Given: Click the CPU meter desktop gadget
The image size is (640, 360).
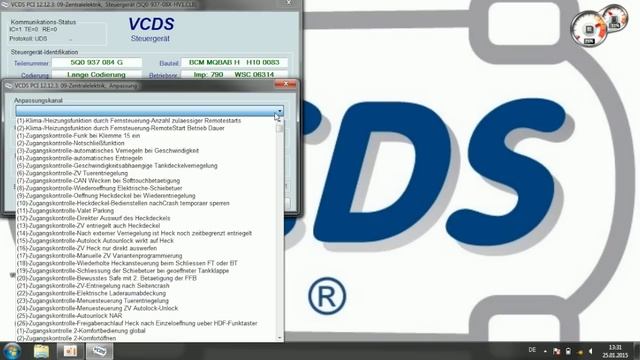Looking at the screenshot, I should pyautogui.click(x=589, y=29).
